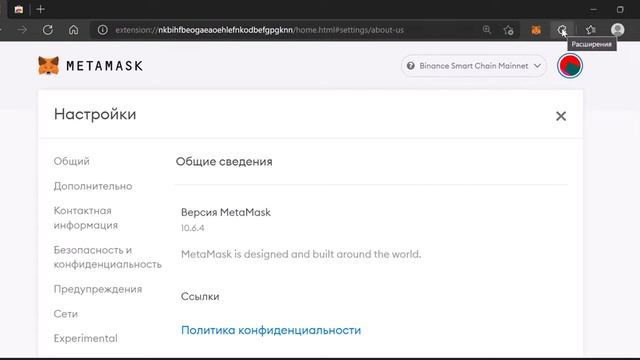Follow the Политика конфиденциальности link
The width and height of the screenshot is (640, 360).
point(271,330)
